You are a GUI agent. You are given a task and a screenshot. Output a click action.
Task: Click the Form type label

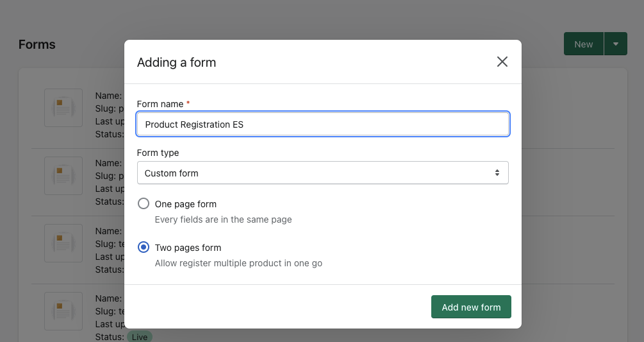tap(158, 153)
